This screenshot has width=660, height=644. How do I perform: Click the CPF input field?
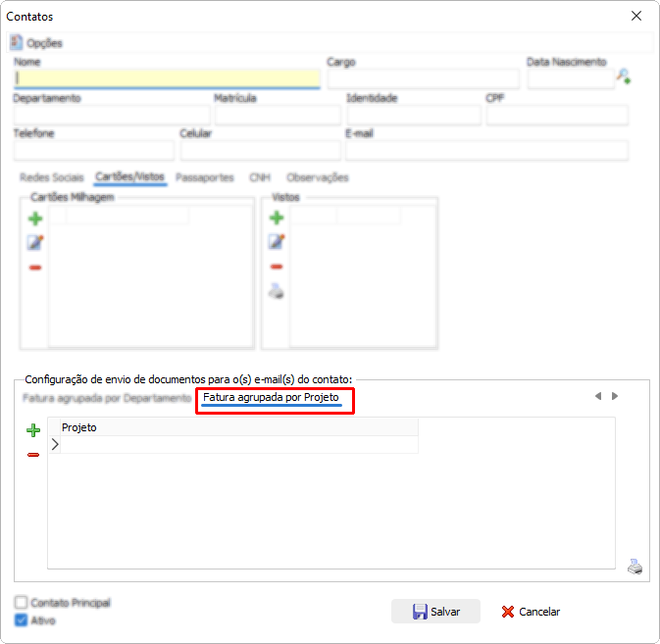pos(557,116)
